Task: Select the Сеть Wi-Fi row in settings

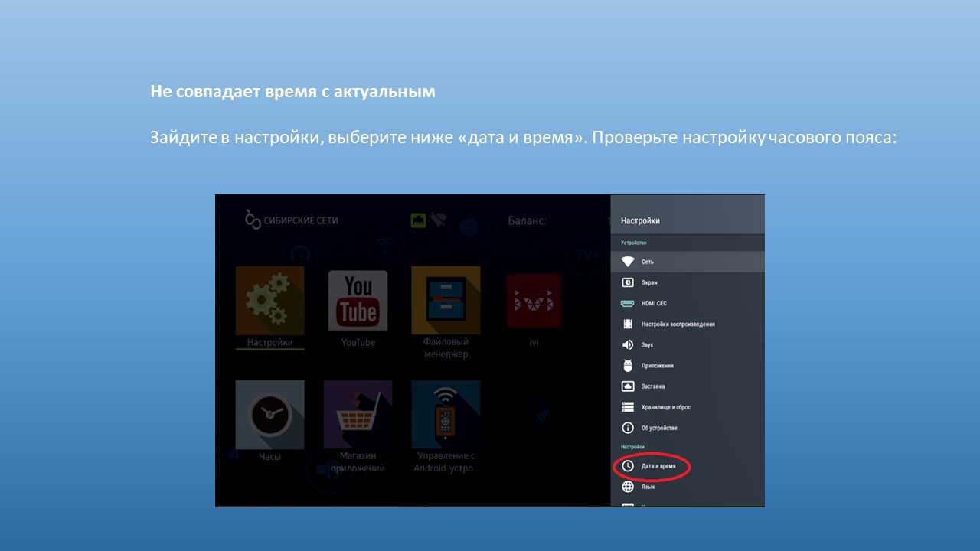Action: (688, 262)
